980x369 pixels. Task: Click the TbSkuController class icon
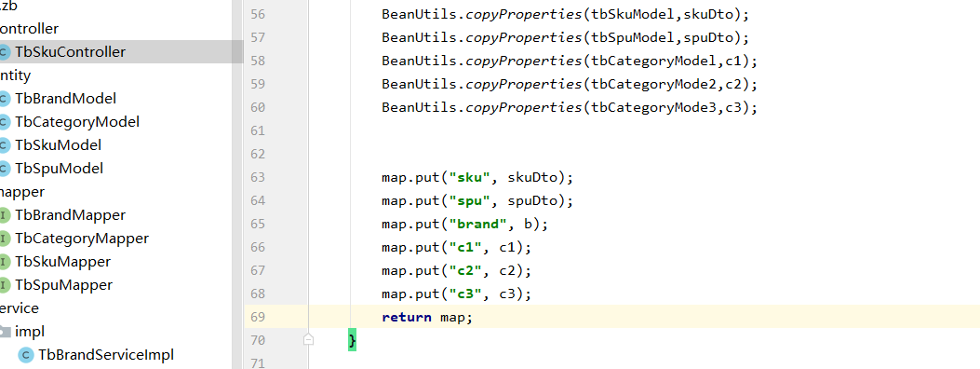[x=4, y=52]
